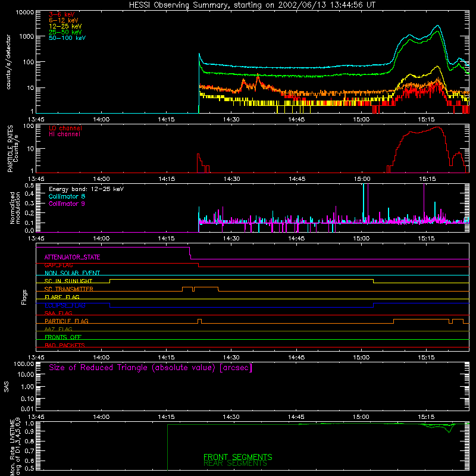The image size is (476, 476).
Task: Click the 0.8 tick on the livetime axis
Action: [x=29, y=441]
